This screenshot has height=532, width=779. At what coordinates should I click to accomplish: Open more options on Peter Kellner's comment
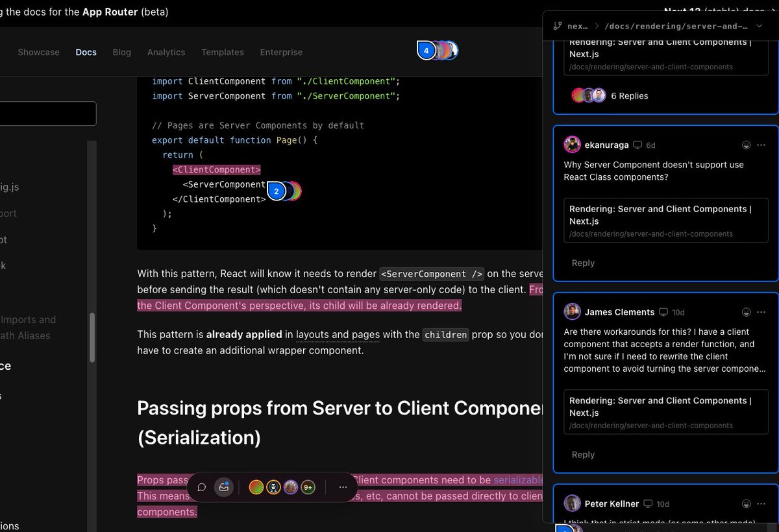point(761,503)
